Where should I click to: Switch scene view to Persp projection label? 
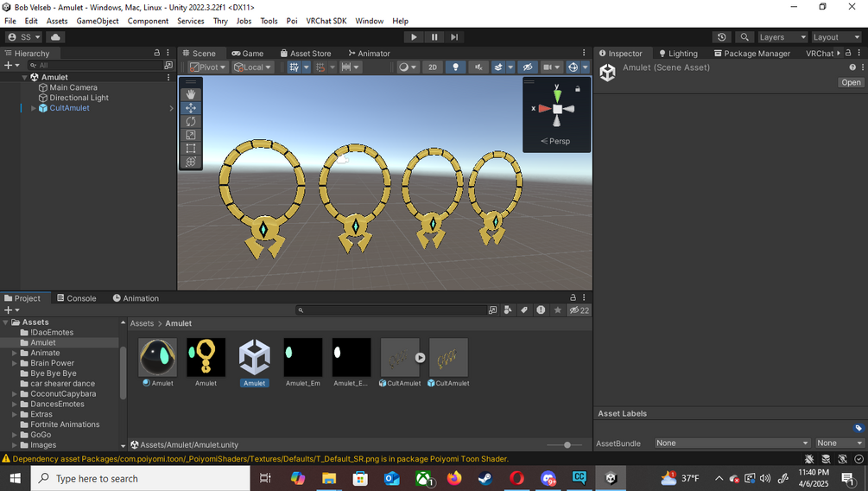pyautogui.click(x=555, y=141)
